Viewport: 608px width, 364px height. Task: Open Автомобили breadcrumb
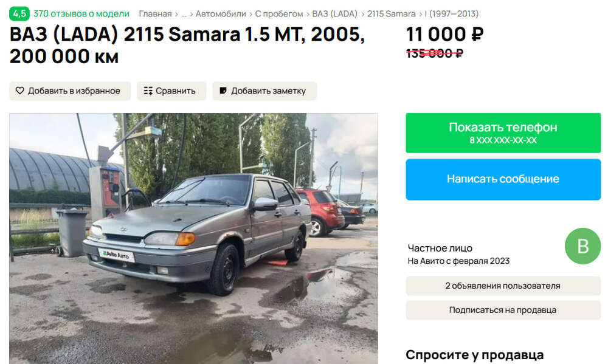tap(221, 14)
